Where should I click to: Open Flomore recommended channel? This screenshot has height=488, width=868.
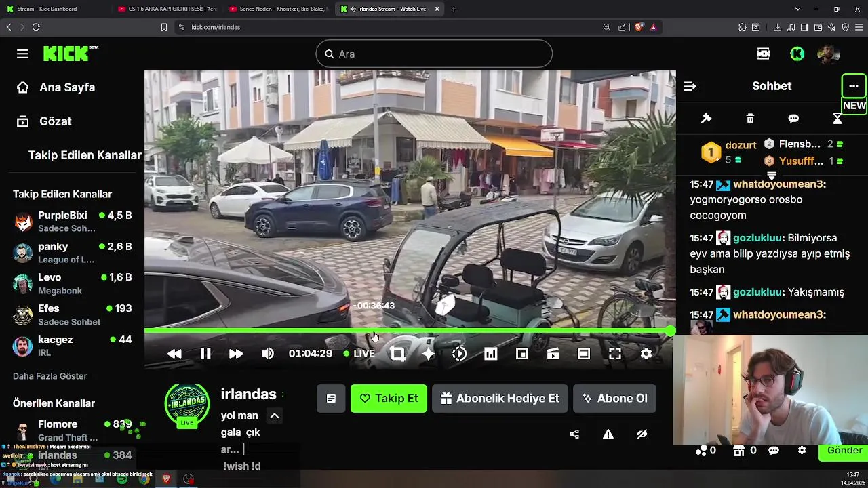click(x=72, y=430)
